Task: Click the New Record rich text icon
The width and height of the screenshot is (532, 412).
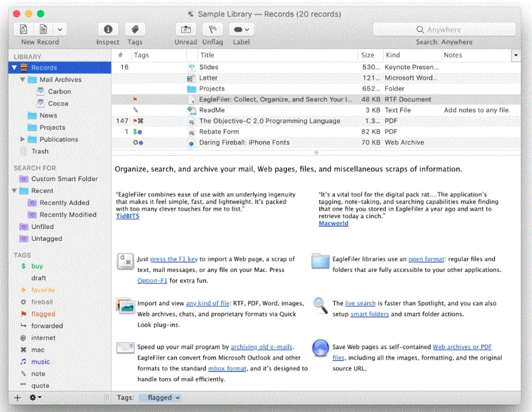Action: pyautogui.click(x=23, y=29)
